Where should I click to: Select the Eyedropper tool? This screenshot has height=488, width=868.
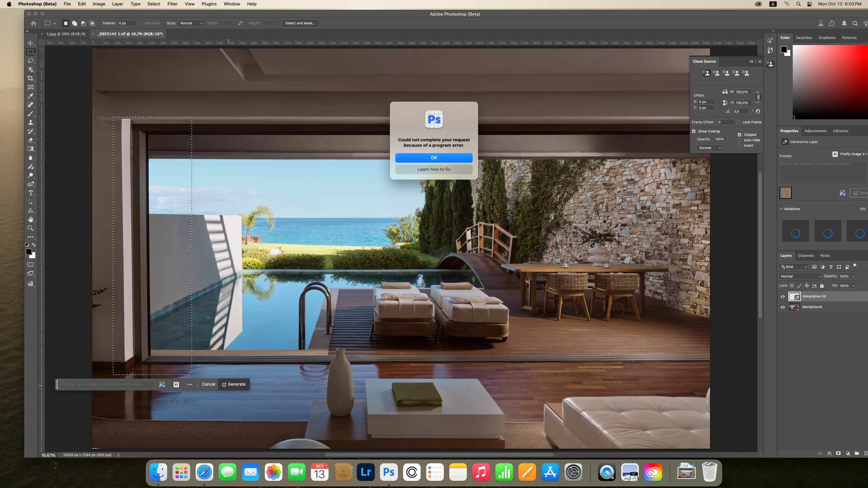pos(31,96)
